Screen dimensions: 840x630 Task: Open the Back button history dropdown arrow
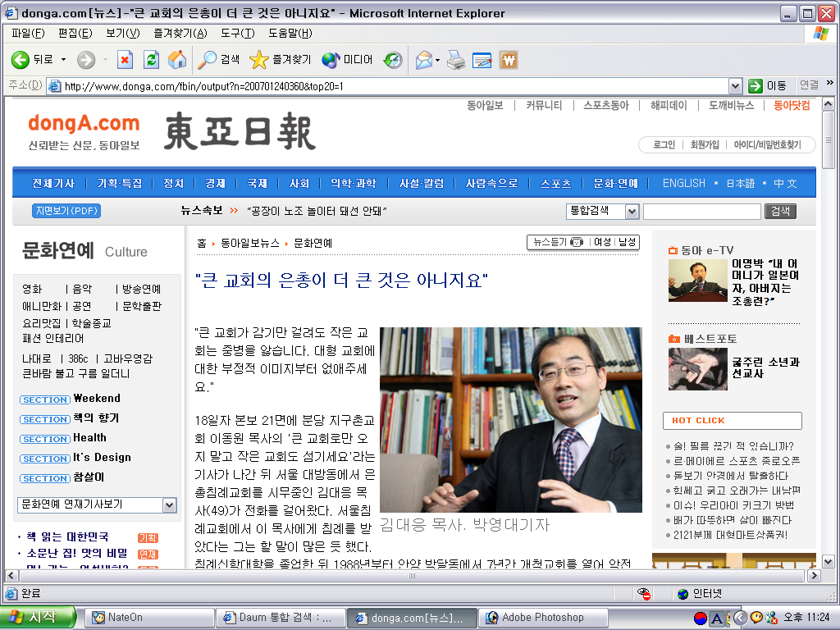(x=63, y=59)
